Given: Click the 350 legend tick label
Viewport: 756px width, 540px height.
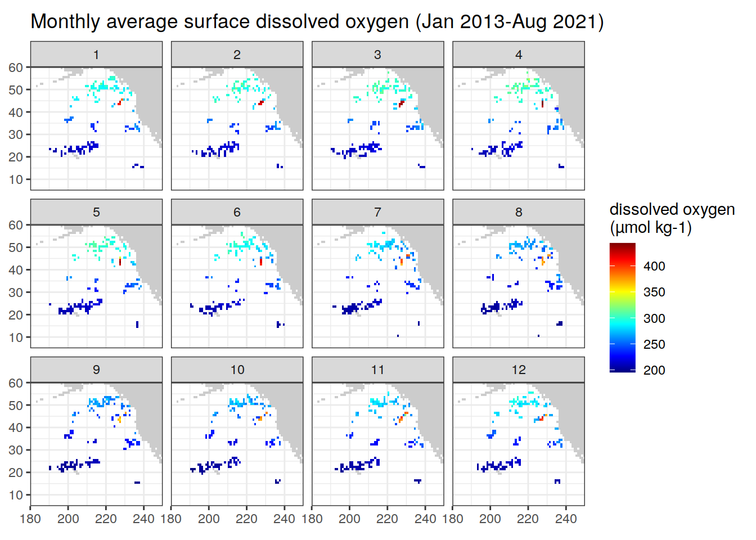Looking at the screenshot, I should (654, 292).
